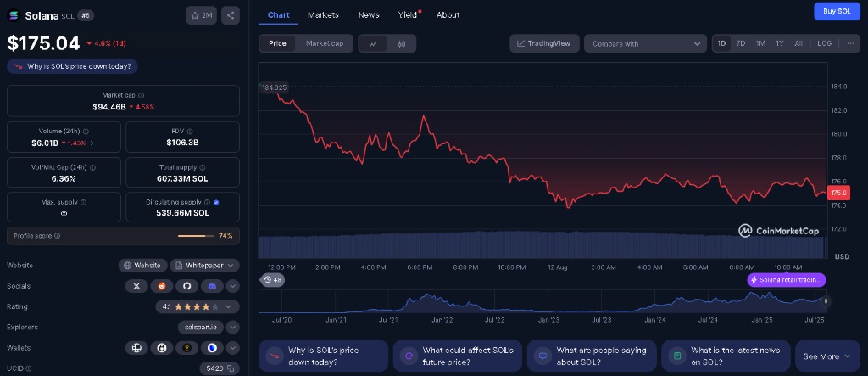This screenshot has width=868, height=376.
Task: Set chart range to All
Action: tap(798, 43)
